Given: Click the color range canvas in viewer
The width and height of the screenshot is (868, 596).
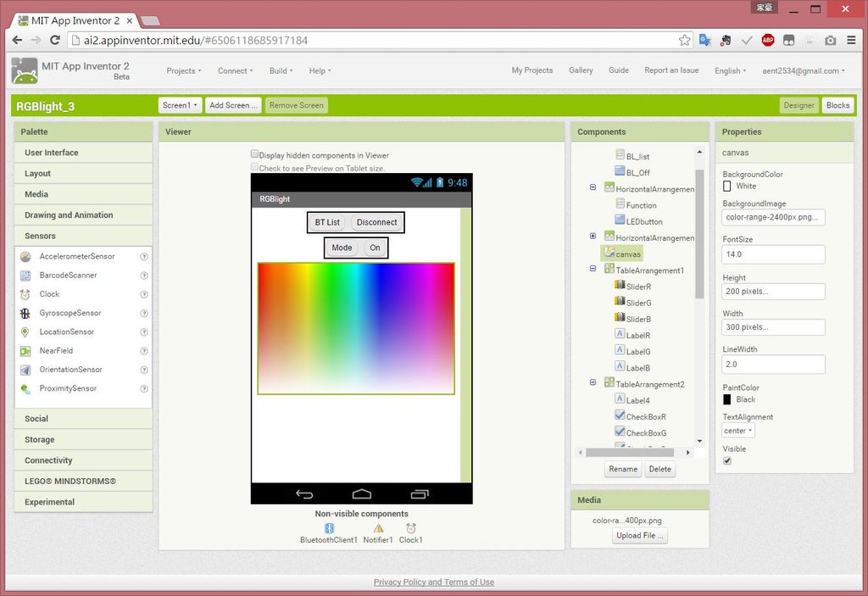Looking at the screenshot, I should [356, 328].
